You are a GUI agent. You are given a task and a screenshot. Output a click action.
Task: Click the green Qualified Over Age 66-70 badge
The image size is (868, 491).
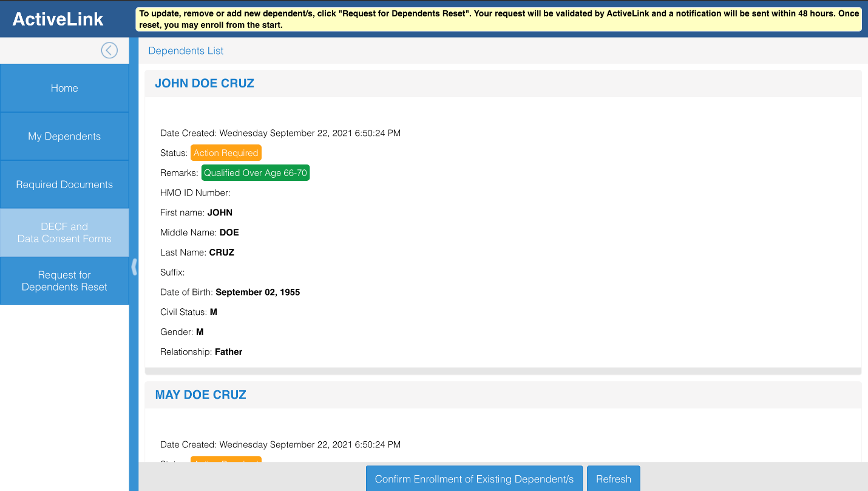click(x=256, y=173)
